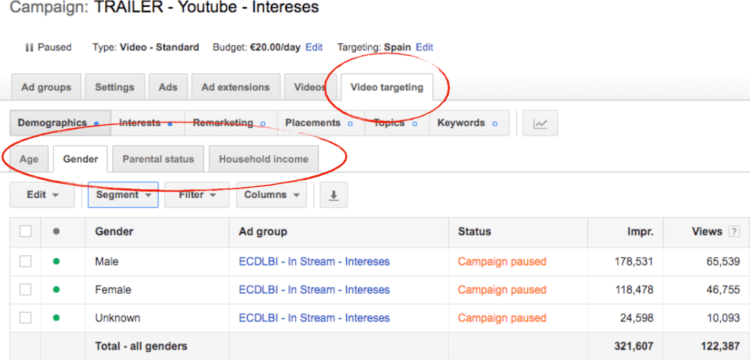Click green status dot for Unknown row
Viewport: 750px width, 360px height.
point(56,318)
